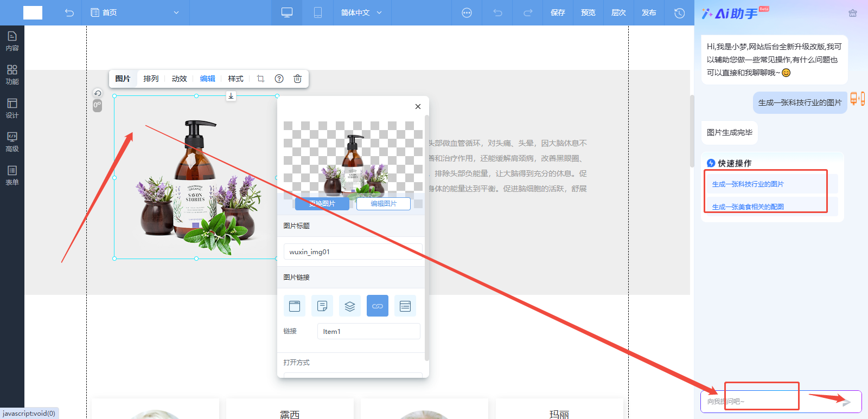Screen dimensions: 868x419
Task: Open the 内容 sidebar panel
Action: tap(12, 41)
